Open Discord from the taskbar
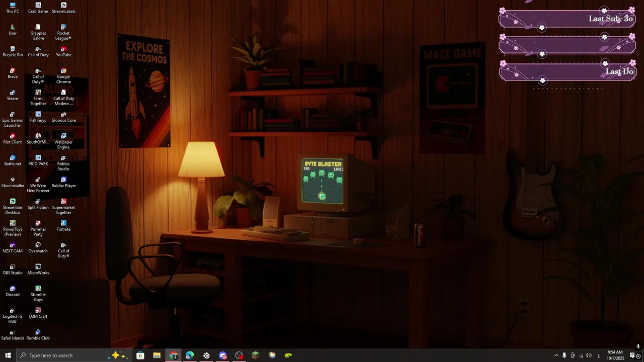This screenshot has width=644, height=362. click(223, 355)
